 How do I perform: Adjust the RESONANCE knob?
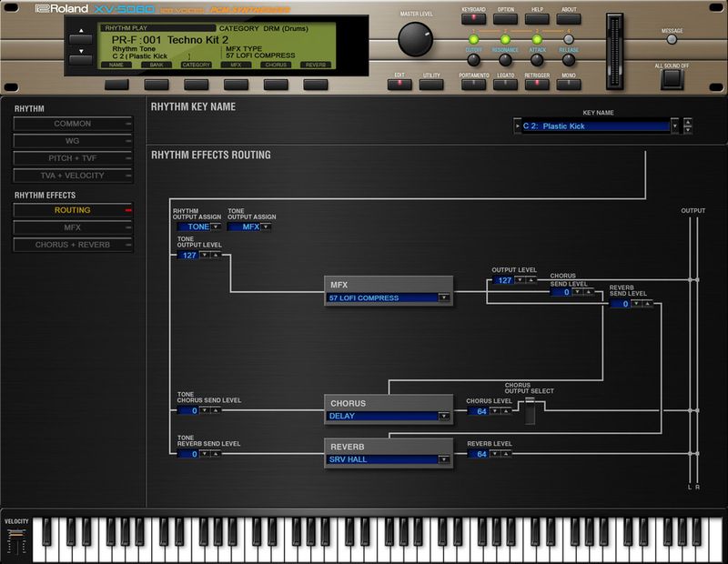pyautogui.click(x=505, y=61)
